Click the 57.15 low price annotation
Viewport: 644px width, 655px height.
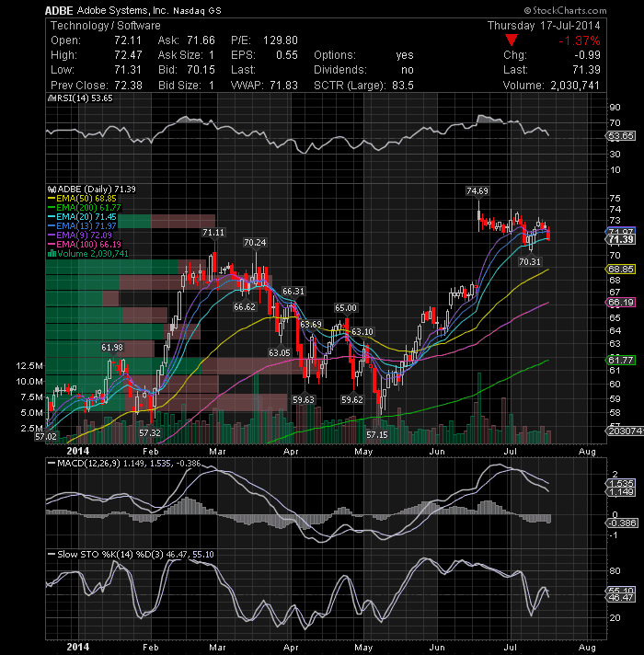click(x=377, y=435)
